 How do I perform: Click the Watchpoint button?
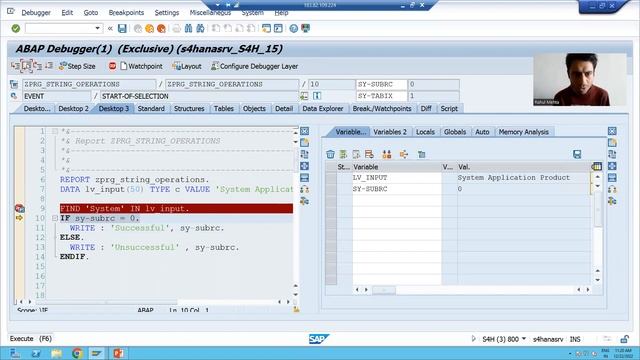point(141,66)
